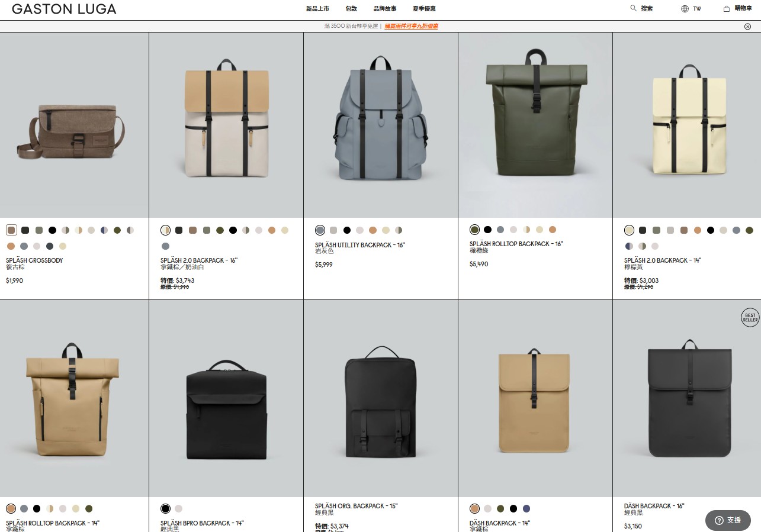This screenshot has height=532, width=761.
Task: Open the Spläsh Rolltop Backpack 16" image
Action: pos(535,125)
